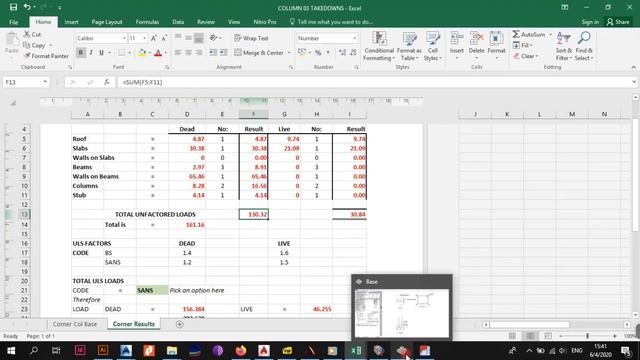640x360 pixels.
Task: Click the Undo arrow icon
Action: 27,7
